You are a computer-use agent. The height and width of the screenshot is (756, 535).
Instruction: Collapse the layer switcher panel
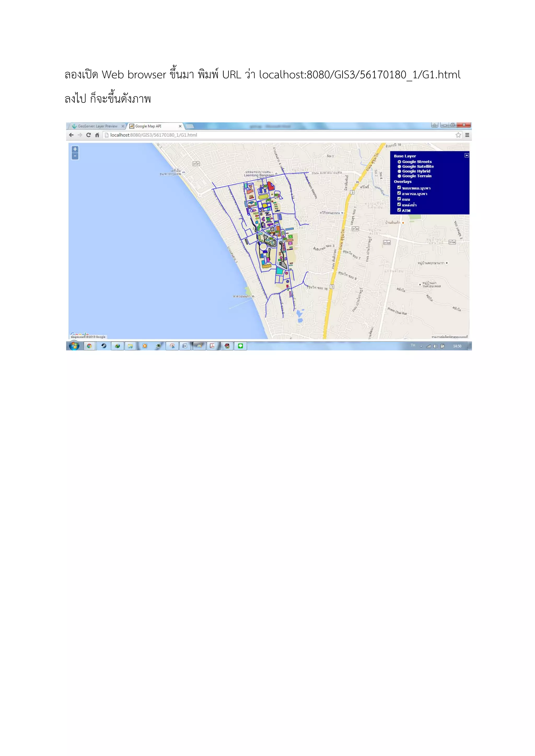[467, 155]
